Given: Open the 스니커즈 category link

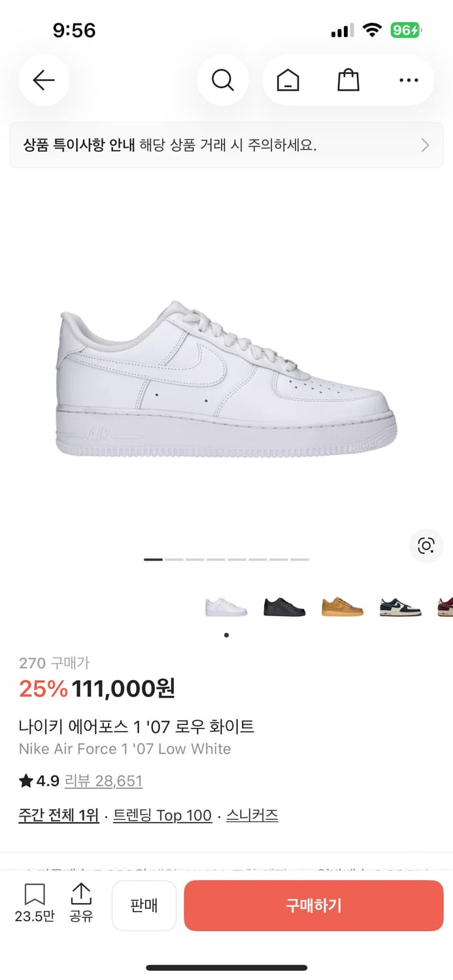Looking at the screenshot, I should pos(252,815).
